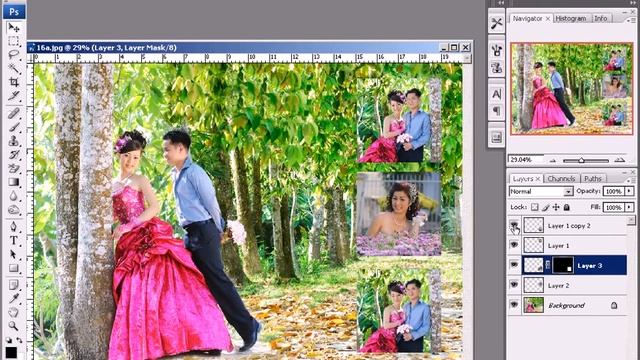Switch to the Navigator tab

[527, 18]
